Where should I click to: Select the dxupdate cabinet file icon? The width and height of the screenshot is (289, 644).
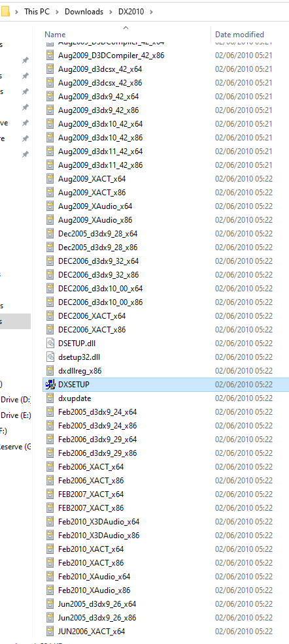coord(50,398)
